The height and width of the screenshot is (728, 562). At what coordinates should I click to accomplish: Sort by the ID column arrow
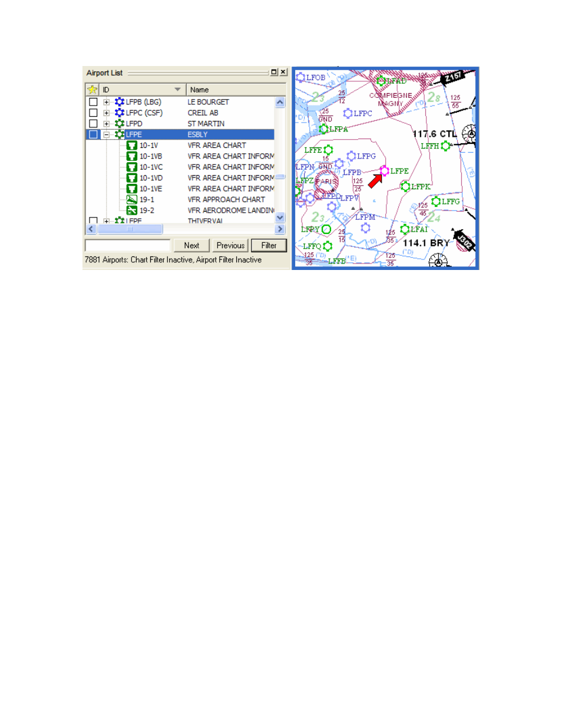click(177, 90)
